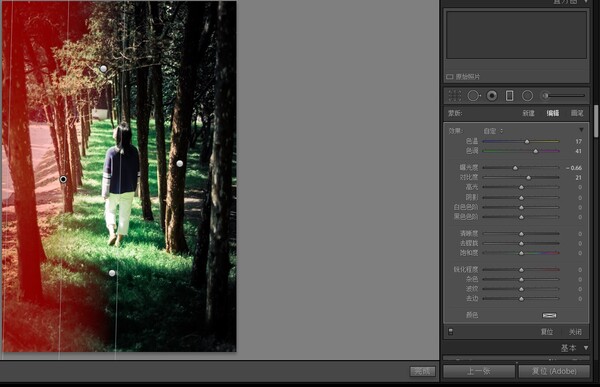This screenshot has width=600, height=387.
Task: Click 复位 to reset the filter
Action: pyautogui.click(x=546, y=332)
